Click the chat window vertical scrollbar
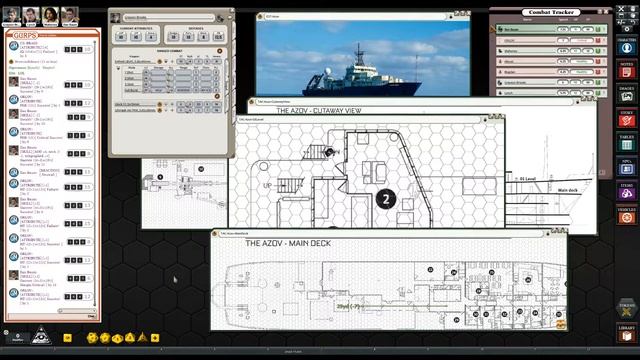Image resolution: width=640 pixels, height=360 pixels. 95,173
